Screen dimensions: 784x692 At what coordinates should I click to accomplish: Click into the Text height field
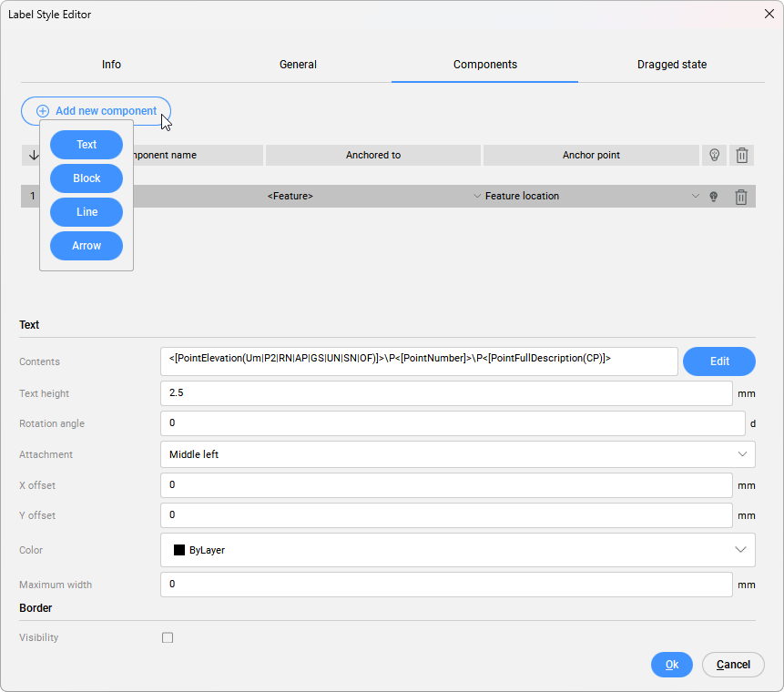[446, 393]
